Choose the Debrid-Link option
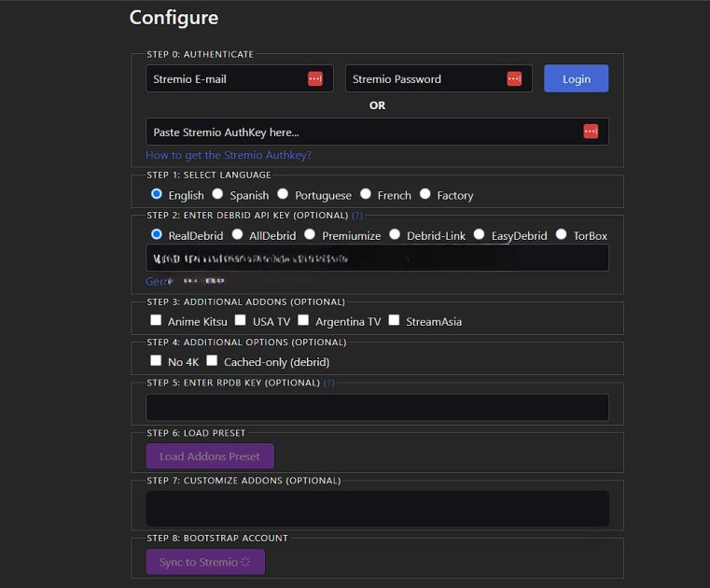This screenshot has width=710, height=588. tap(395, 234)
